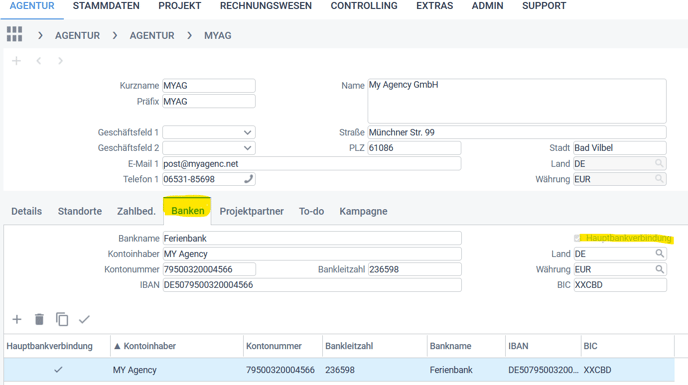Image resolution: width=688 pixels, height=385 pixels.
Task: Click first AGENTUR breadcrumb link
Action: click(x=77, y=36)
